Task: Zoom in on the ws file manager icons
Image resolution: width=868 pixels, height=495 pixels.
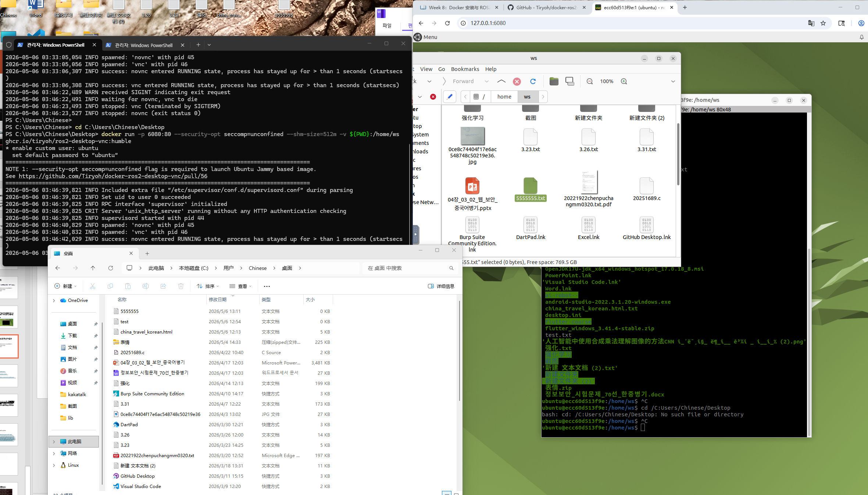Action: [624, 81]
